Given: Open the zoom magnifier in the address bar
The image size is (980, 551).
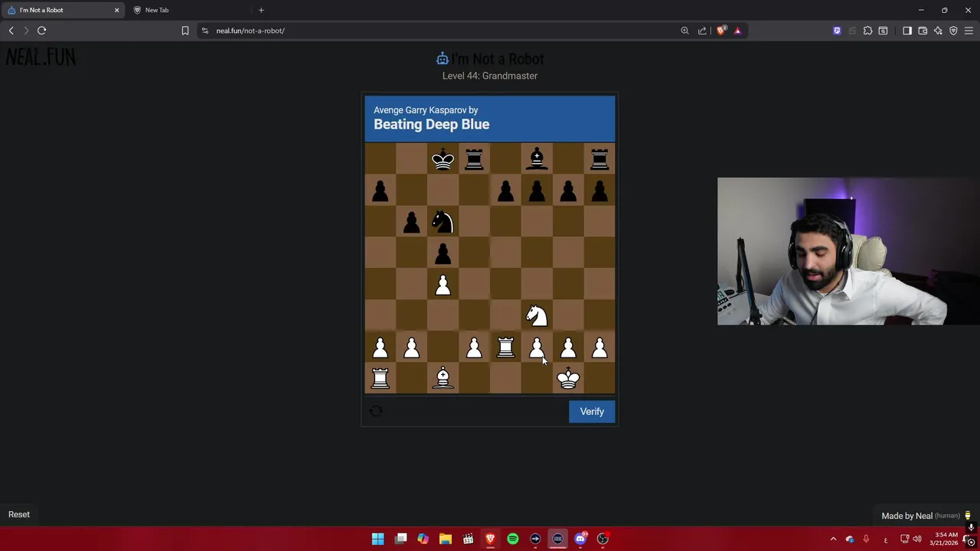Looking at the screenshot, I should pos(684,31).
